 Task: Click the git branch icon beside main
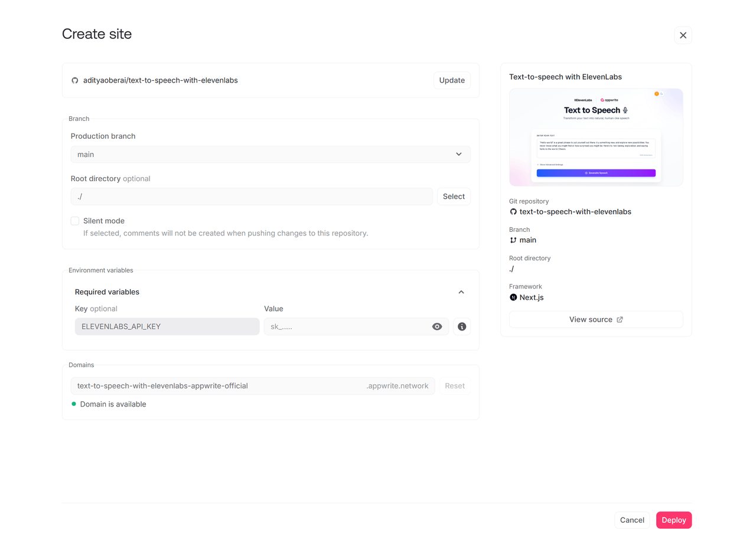[x=513, y=240]
